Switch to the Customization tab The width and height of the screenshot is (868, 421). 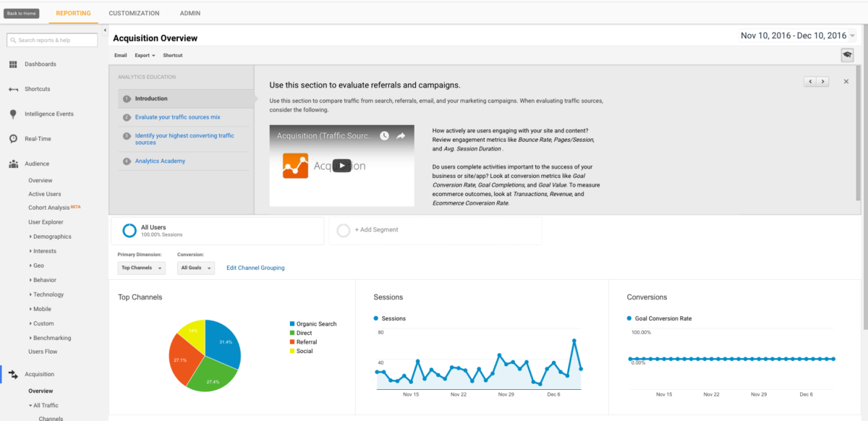tap(134, 13)
